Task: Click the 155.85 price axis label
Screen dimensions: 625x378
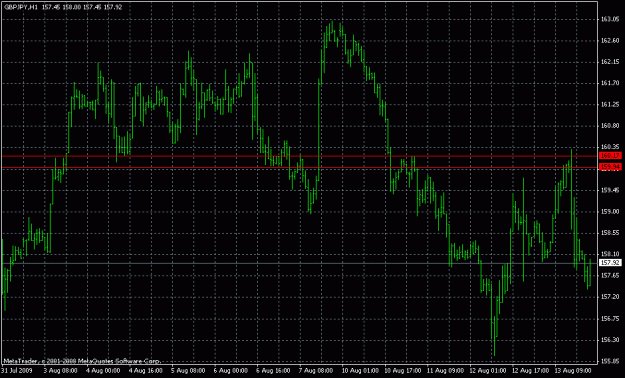Action: (610, 361)
